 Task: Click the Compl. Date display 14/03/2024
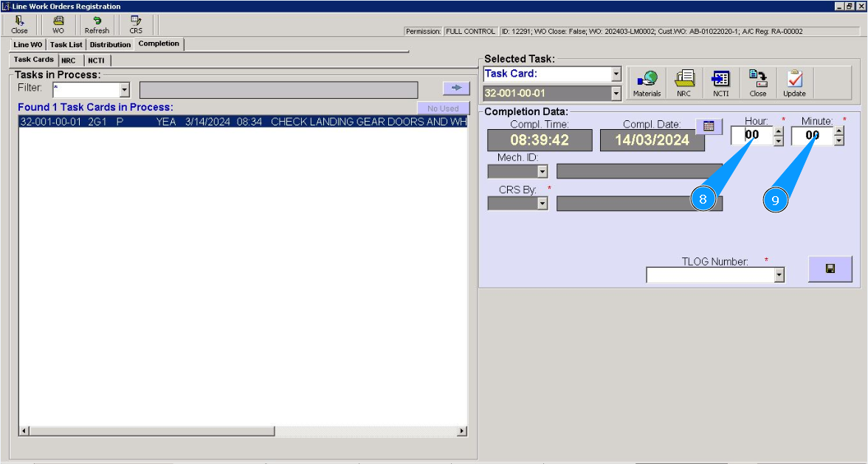[x=652, y=140]
